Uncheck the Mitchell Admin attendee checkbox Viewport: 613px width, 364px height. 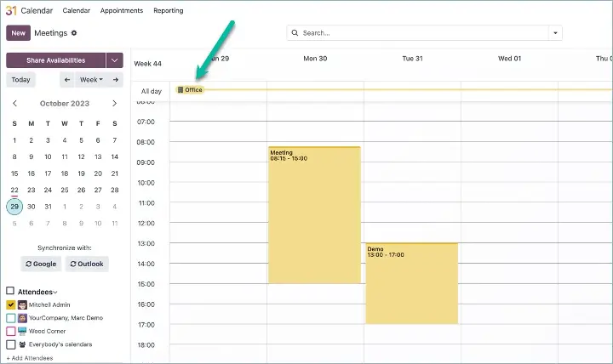pyautogui.click(x=10, y=304)
